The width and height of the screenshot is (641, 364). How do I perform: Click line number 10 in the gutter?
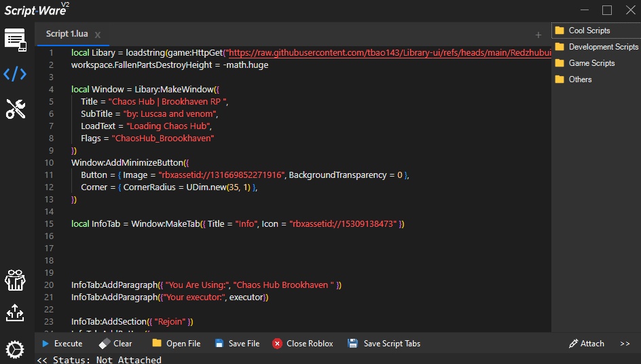pos(49,163)
